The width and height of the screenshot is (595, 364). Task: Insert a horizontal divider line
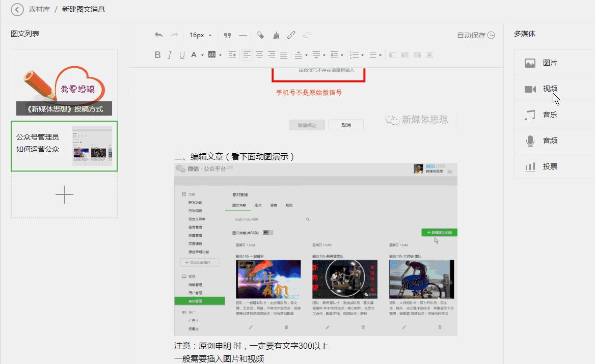pyautogui.click(x=243, y=35)
